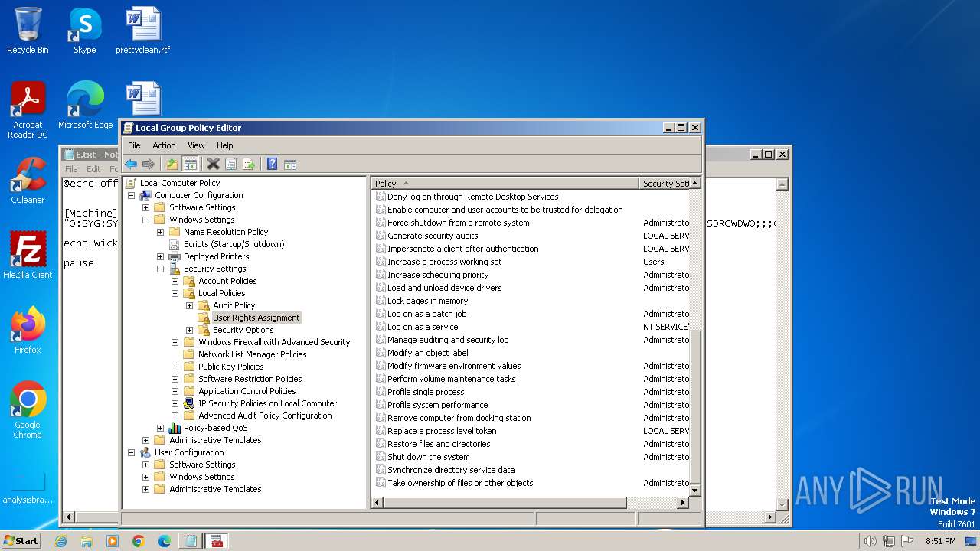Click the Export List toolbar icon

coord(248,164)
